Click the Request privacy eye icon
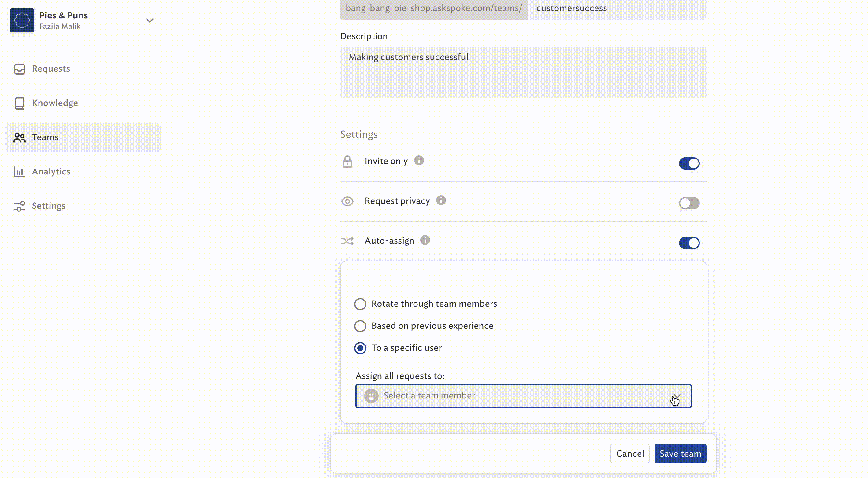Viewport: 868px width, 478px height. tap(347, 202)
